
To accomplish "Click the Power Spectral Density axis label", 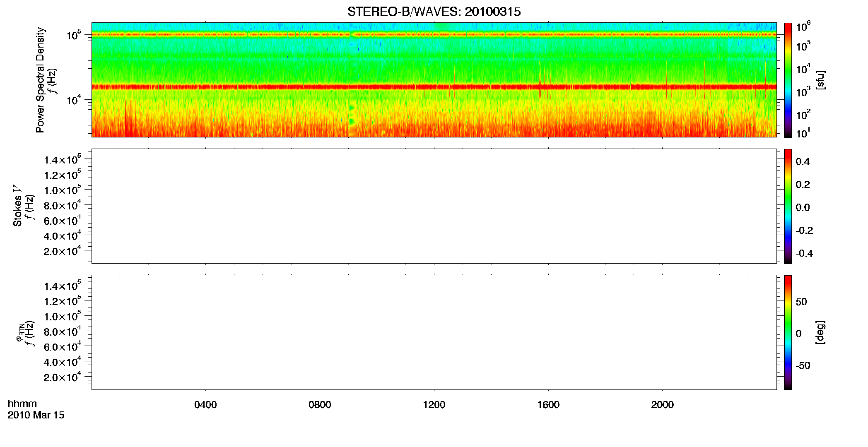I will (40, 80).
